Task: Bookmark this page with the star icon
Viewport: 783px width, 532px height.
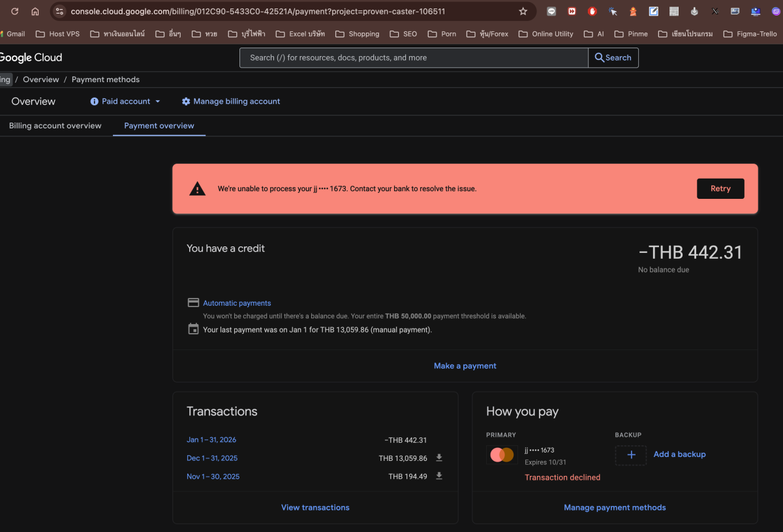Action: click(x=523, y=11)
